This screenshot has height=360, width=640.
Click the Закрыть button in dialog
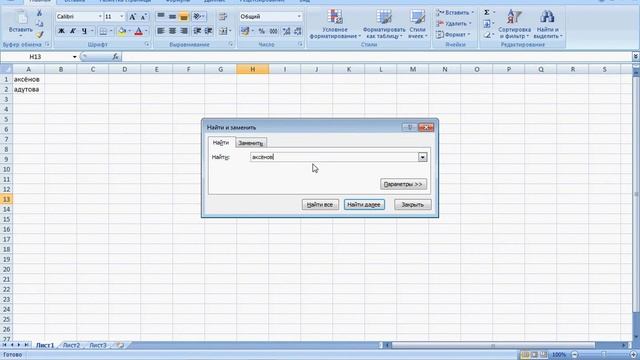coord(412,204)
